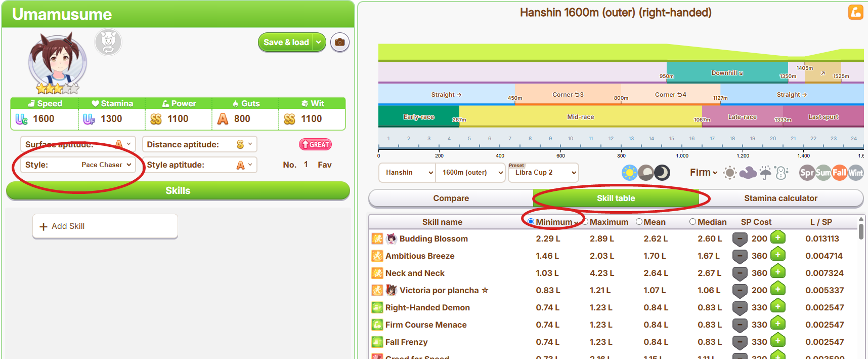Image resolution: width=868 pixels, height=359 pixels.
Task: Select cloudy weather icon
Action: pos(748,173)
